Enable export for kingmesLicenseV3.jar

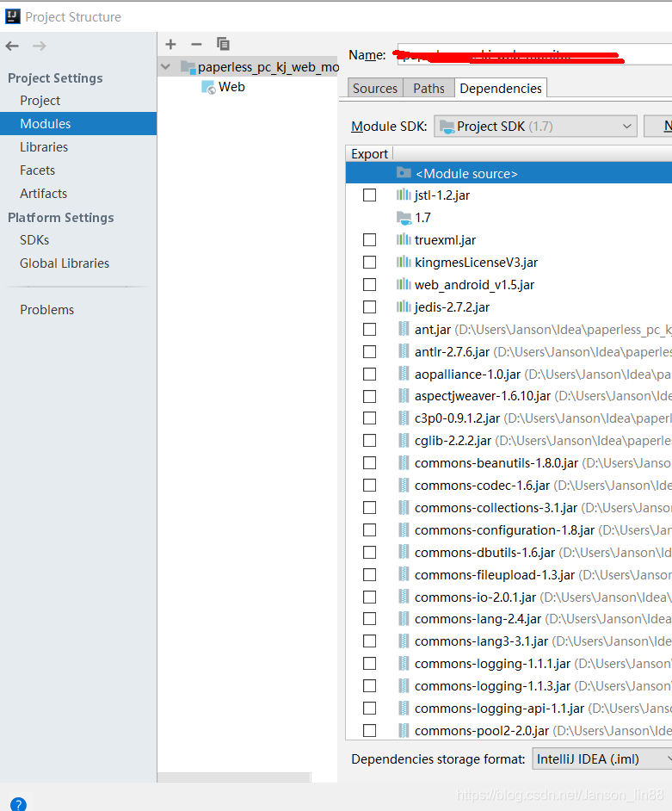[x=370, y=263]
